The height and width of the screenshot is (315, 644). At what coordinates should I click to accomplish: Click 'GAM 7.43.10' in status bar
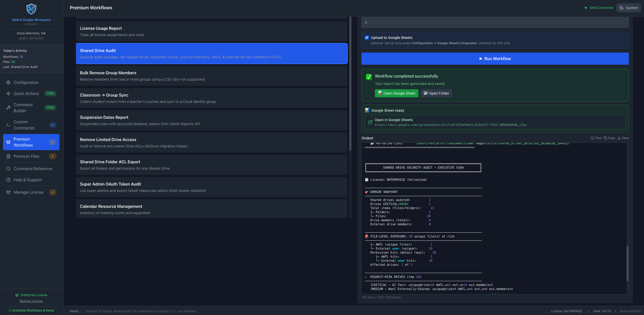point(602,311)
